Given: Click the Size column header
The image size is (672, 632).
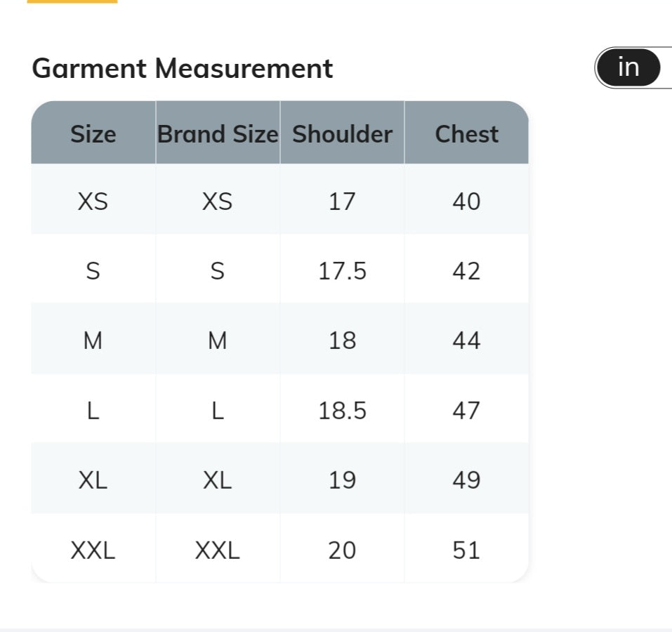Looking at the screenshot, I should 93,133.
